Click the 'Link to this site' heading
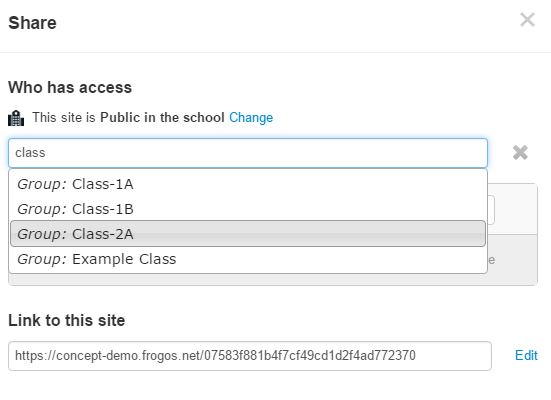This screenshot has height=400, width=551. [66, 321]
